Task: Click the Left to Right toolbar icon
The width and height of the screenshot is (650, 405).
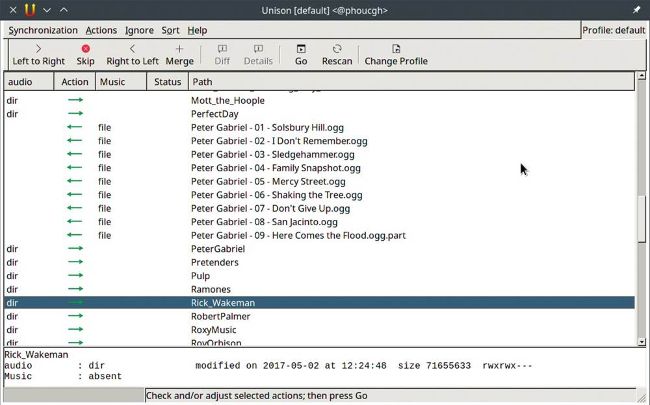Action: [39, 48]
